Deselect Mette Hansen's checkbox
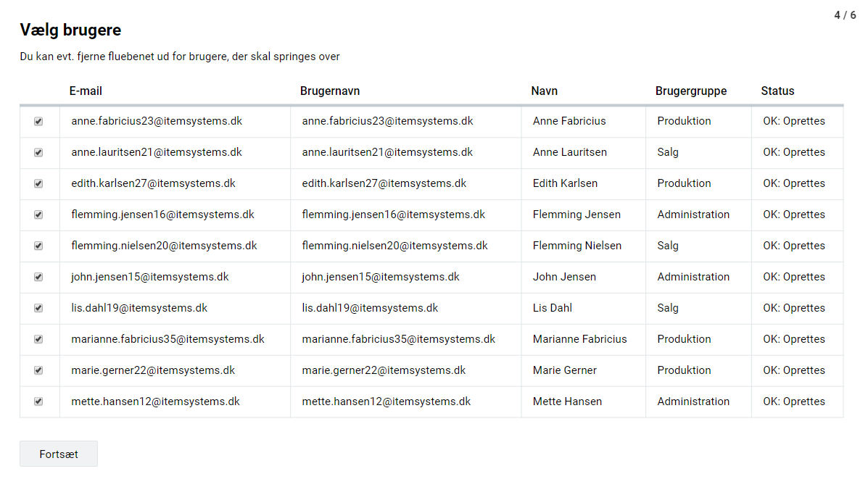The width and height of the screenshot is (868, 487). (38, 401)
